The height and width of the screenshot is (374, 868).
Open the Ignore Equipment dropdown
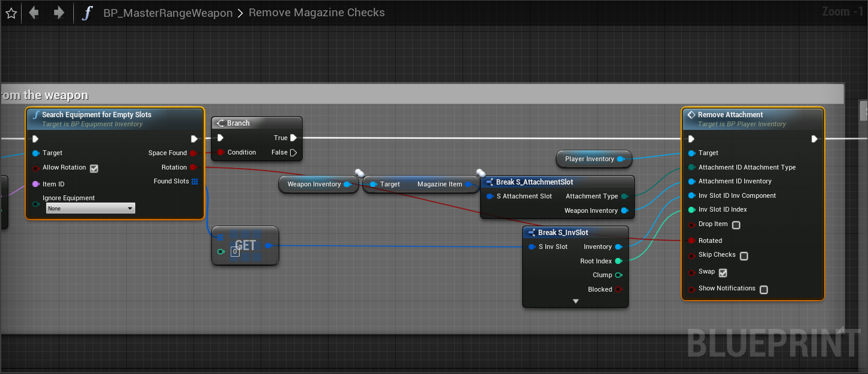91,208
